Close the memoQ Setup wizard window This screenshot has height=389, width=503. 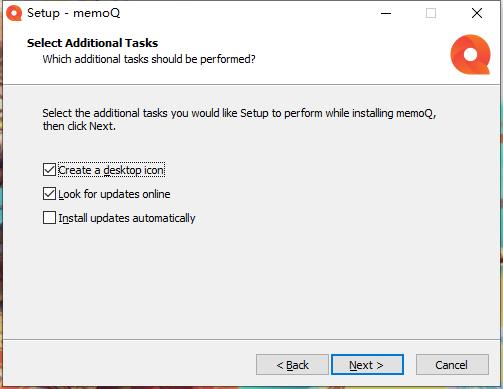pyautogui.click(x=477, y=13)
